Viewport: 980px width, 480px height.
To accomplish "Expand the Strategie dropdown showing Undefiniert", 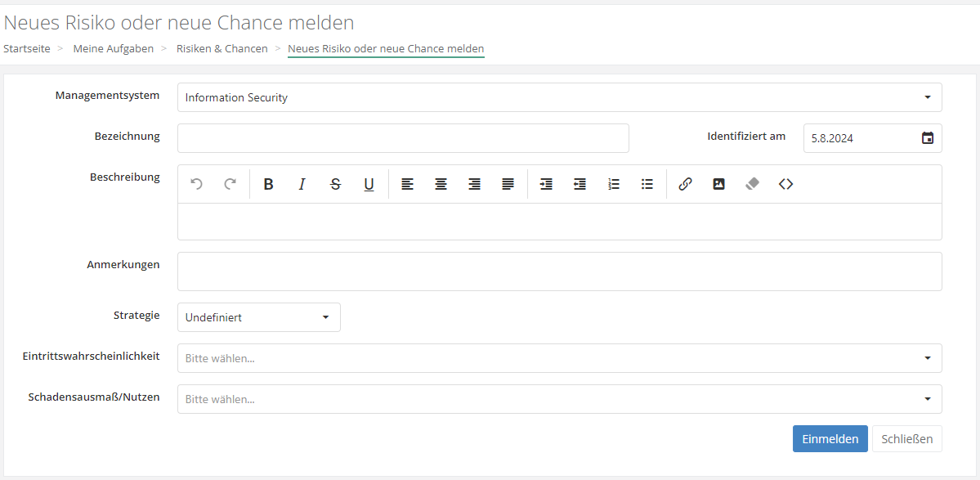I will click(x=258, y=317).
